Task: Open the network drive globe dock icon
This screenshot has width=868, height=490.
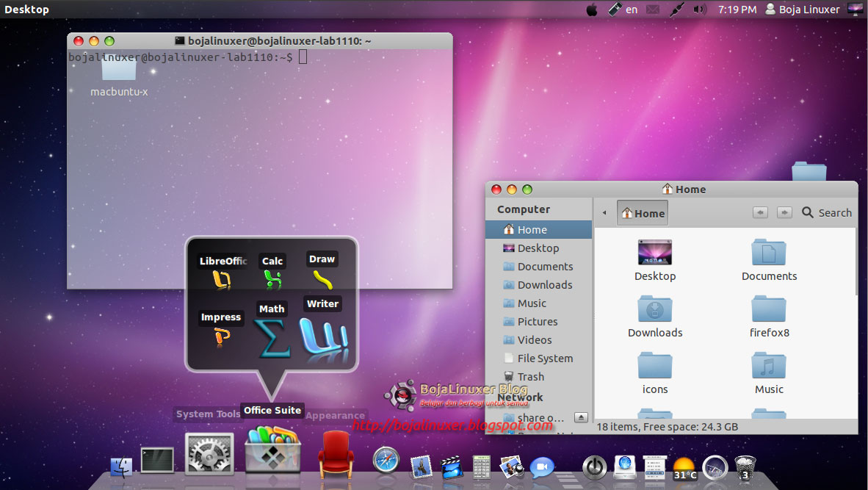Action: pyautogui.click(x=625, y=466)
